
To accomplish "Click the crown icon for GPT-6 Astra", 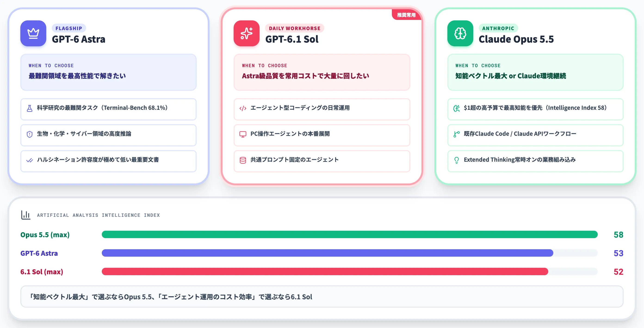I will coord(33,33).
